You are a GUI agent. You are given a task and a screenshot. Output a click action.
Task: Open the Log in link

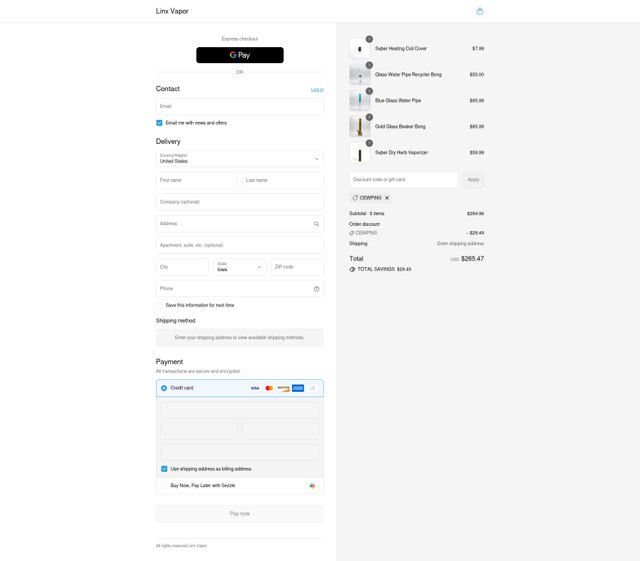tap(317, 89)
